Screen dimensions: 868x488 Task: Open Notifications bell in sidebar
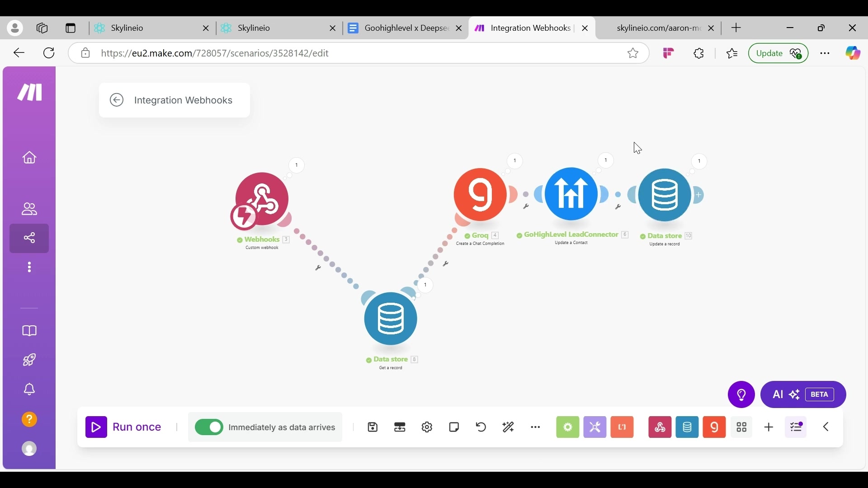coord(30,390)
